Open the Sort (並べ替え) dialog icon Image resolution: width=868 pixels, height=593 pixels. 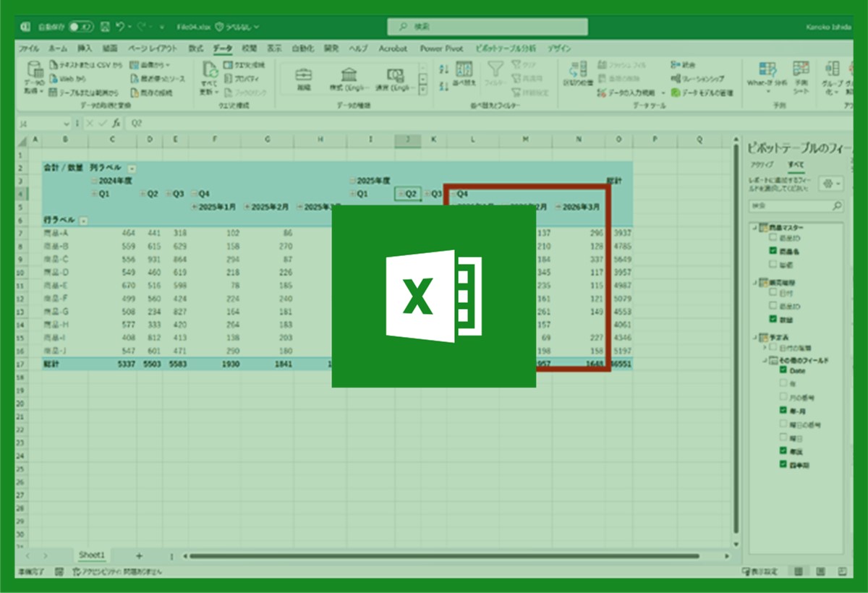(464, 73)
